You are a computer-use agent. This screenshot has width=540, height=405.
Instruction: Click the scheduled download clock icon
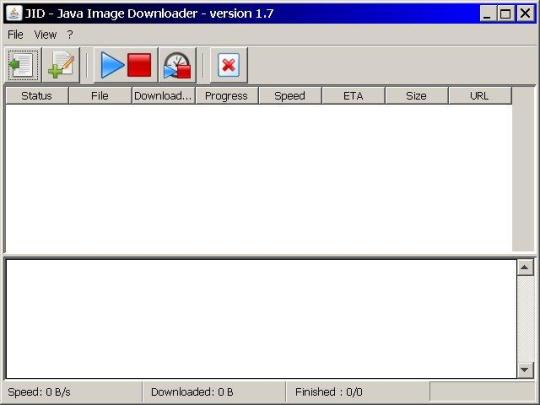pyautogui.click(x=177, y=65)
